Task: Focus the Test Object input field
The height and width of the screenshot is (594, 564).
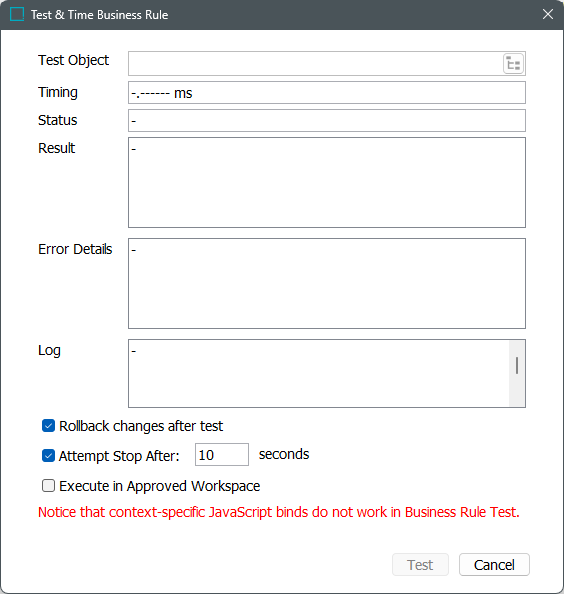Action: [315, 64]
